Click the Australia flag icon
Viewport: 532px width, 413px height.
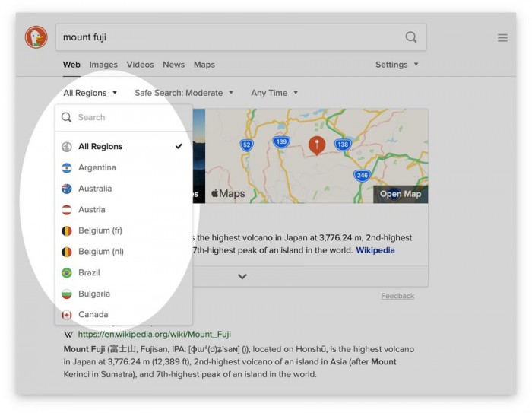(x=67, y=189)
